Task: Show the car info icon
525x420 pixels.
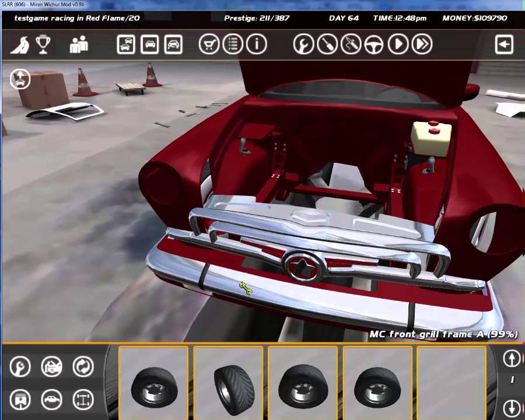Action: 257,44
